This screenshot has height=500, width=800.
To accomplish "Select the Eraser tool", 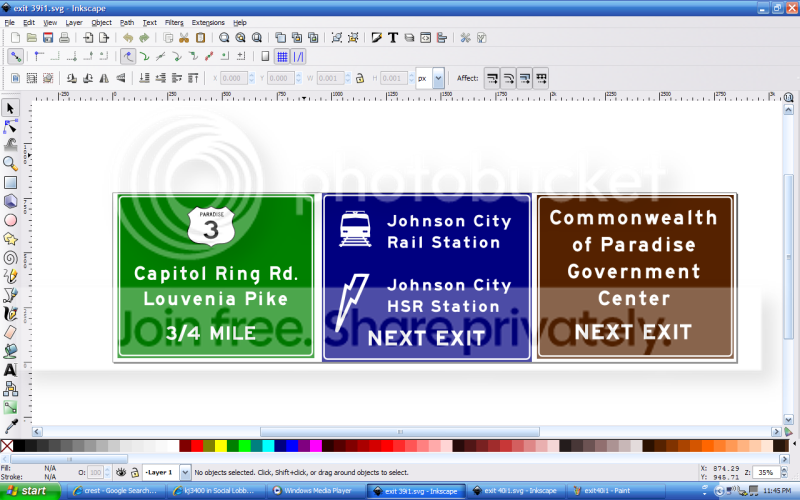I will [x=10, y=332].
